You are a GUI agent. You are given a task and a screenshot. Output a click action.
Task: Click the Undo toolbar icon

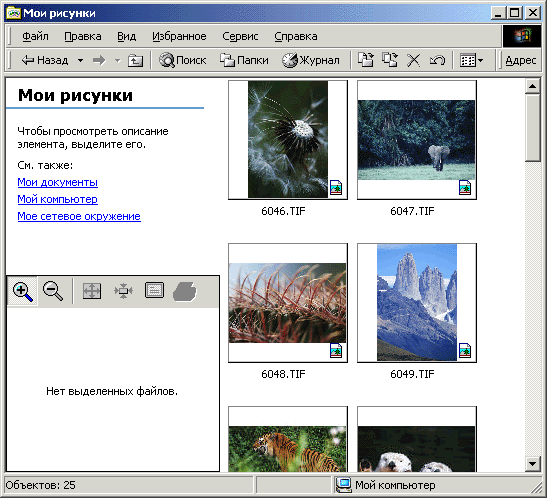pos(437,60)
